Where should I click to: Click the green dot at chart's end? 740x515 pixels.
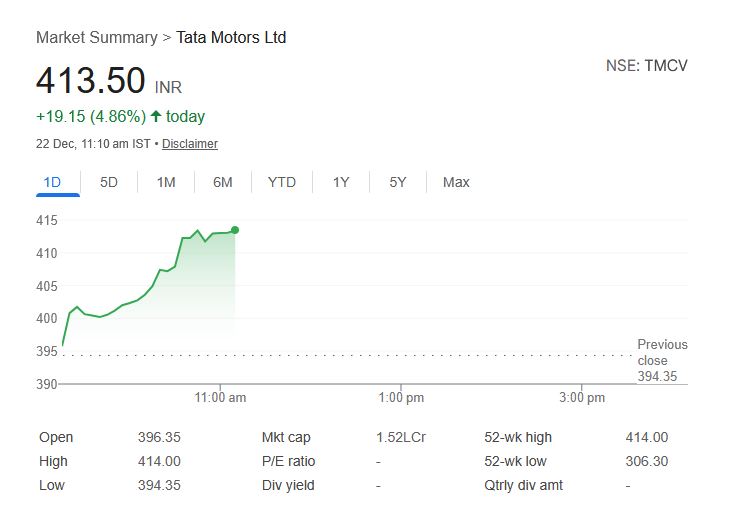tap(235, 230)
